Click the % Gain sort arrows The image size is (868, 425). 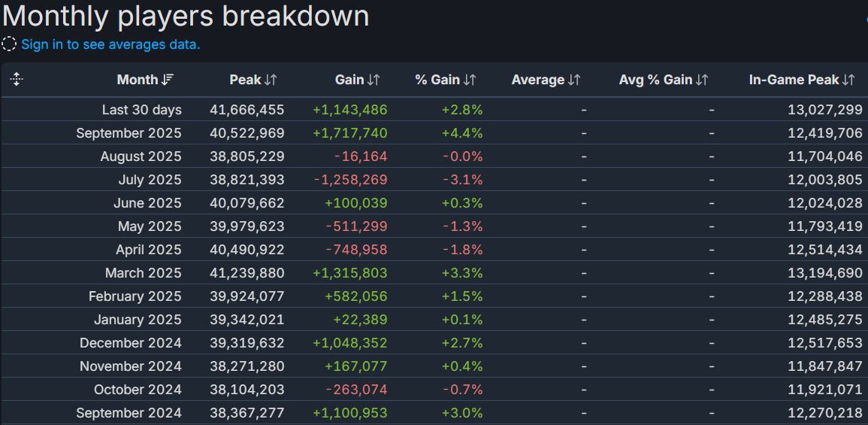pyautogui.click(x=470, y=80)
